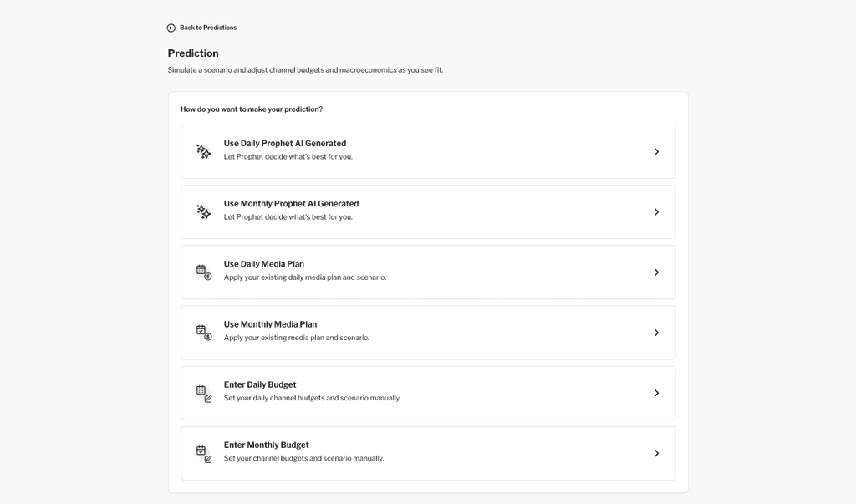Open the Enter Monthly Budget chevron
This screenshot has height=504, width=856.
(656, 453)
